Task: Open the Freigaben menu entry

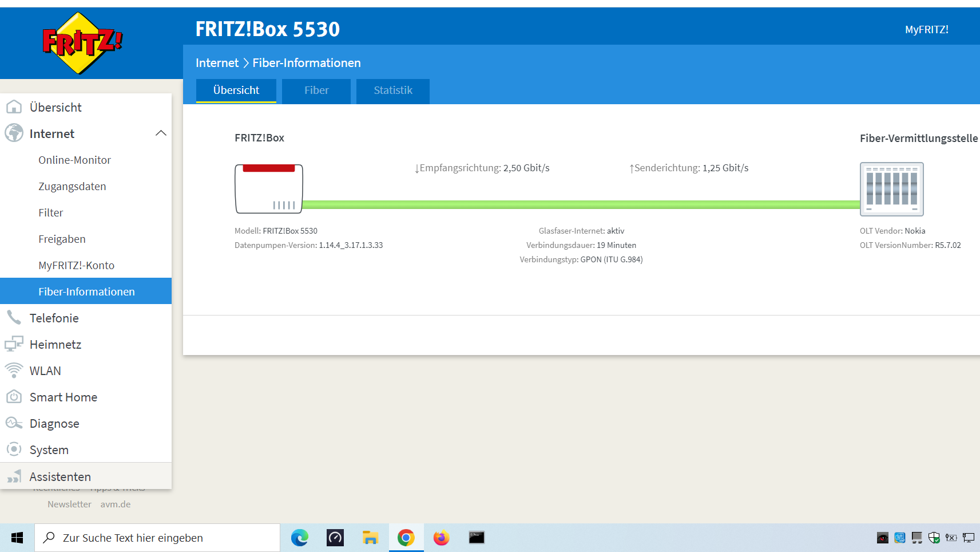Action: click(62, 239)
